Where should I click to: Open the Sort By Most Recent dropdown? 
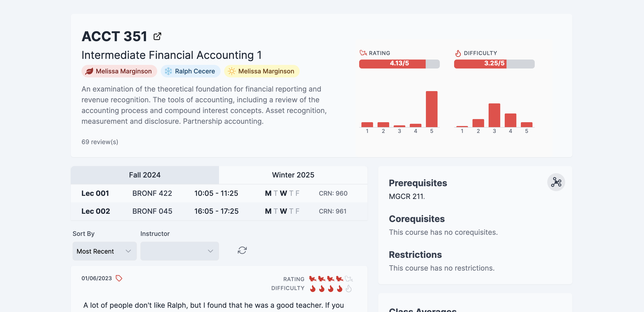(x=104, y=251)
